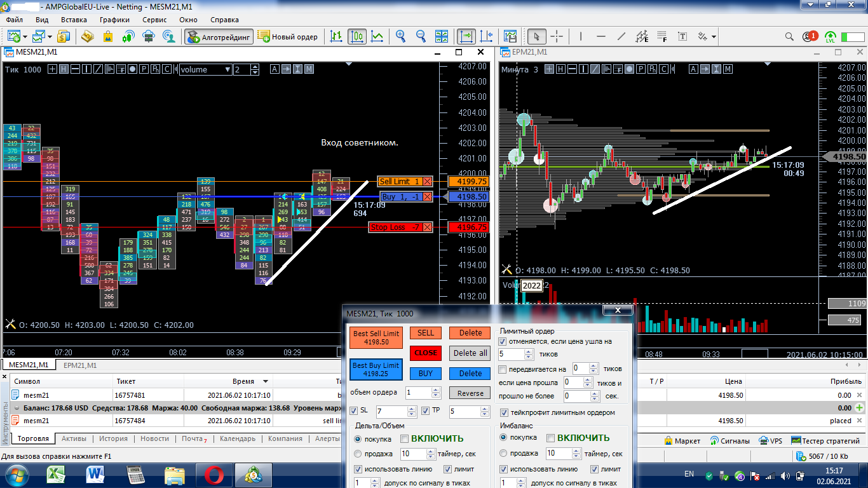Expand the new chart dropdown arrow

(24, 36)
